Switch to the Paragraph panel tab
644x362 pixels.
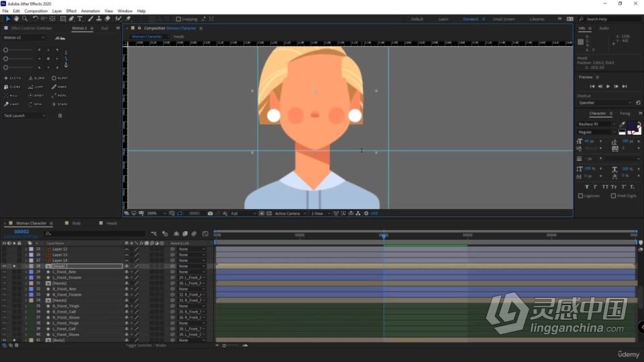click(625, 113)
